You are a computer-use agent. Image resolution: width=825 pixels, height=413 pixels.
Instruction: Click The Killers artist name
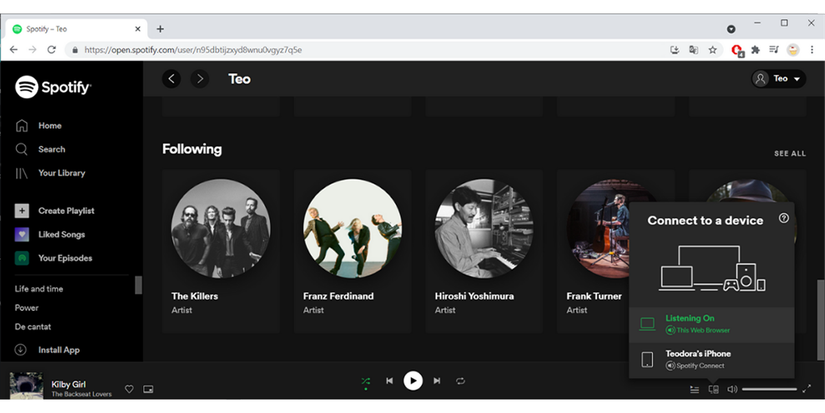(x=195, y=296)
